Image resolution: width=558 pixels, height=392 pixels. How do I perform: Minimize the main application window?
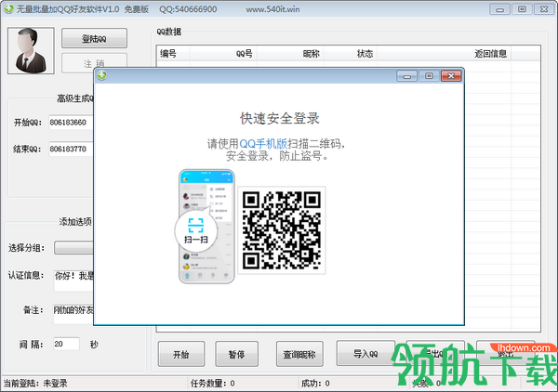[499, 9]
